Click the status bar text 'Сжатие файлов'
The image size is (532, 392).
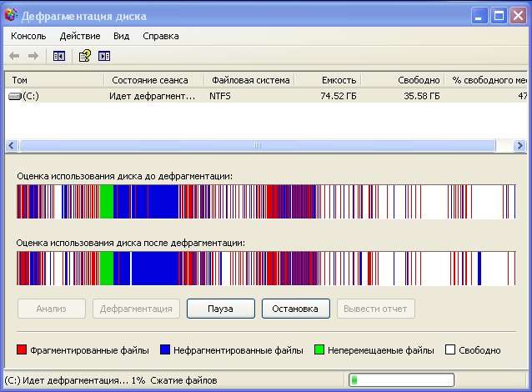tap(183, 380)
